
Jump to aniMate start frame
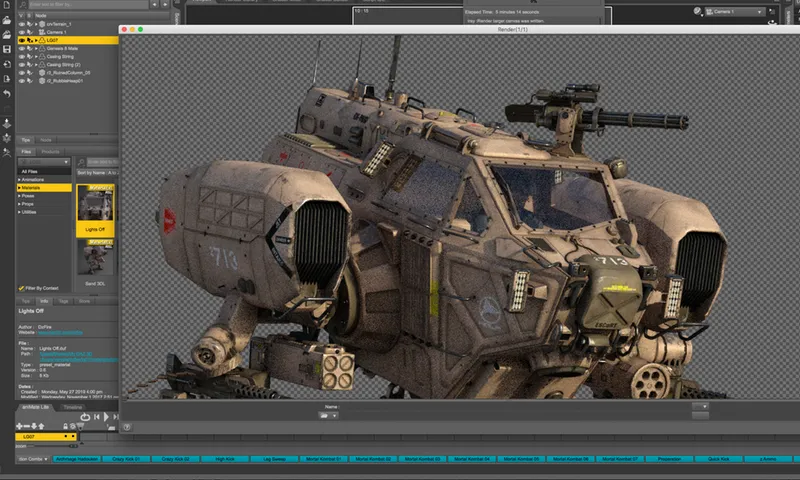[x=96, y=417]
